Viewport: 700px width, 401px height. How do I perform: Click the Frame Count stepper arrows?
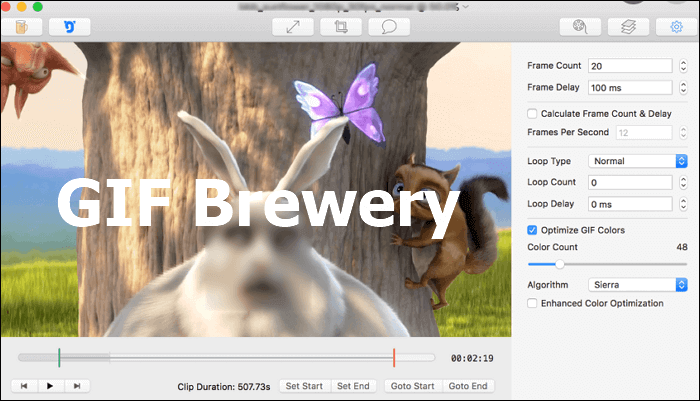click(683, 66)
